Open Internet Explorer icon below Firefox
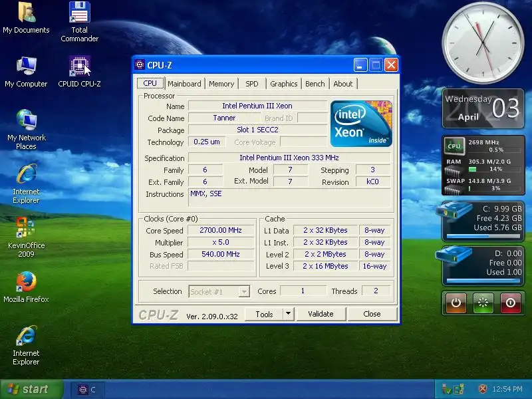The width and height of the screenshot is (532, 399). coord(26,345)
